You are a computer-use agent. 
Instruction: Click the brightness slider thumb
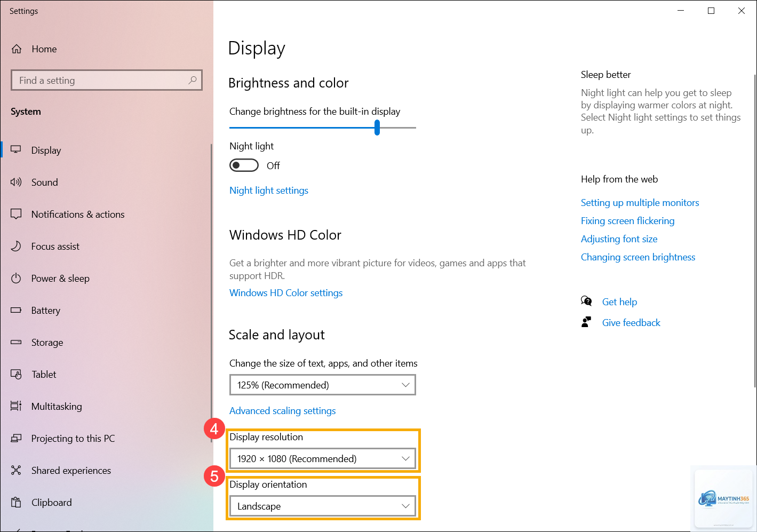(377, 128)
